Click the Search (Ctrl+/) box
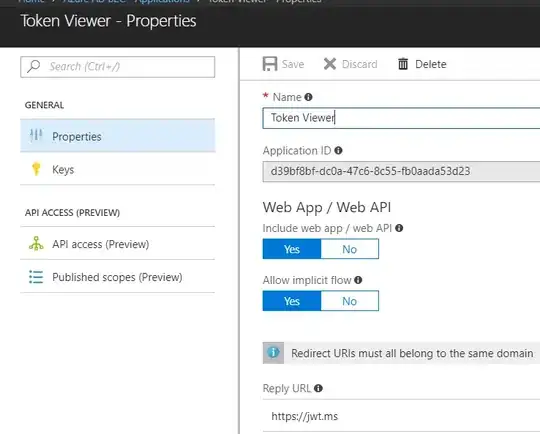The image size is (540, 434). pos(117,67)
